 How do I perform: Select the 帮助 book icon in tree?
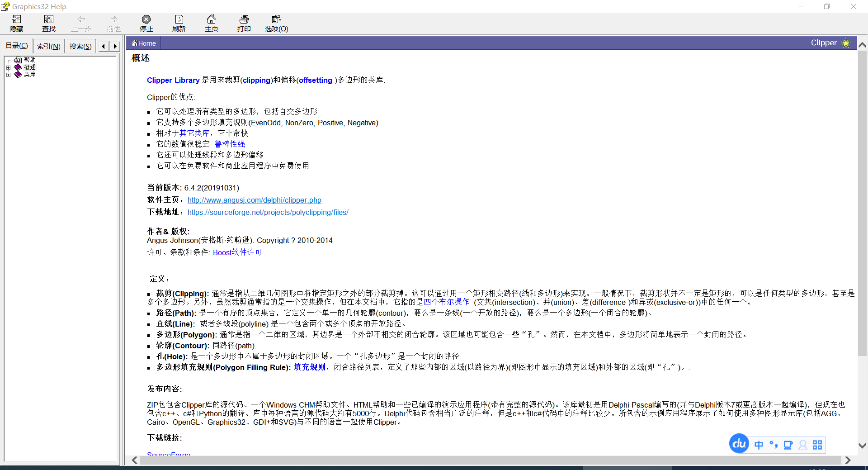tap(18, 60)
